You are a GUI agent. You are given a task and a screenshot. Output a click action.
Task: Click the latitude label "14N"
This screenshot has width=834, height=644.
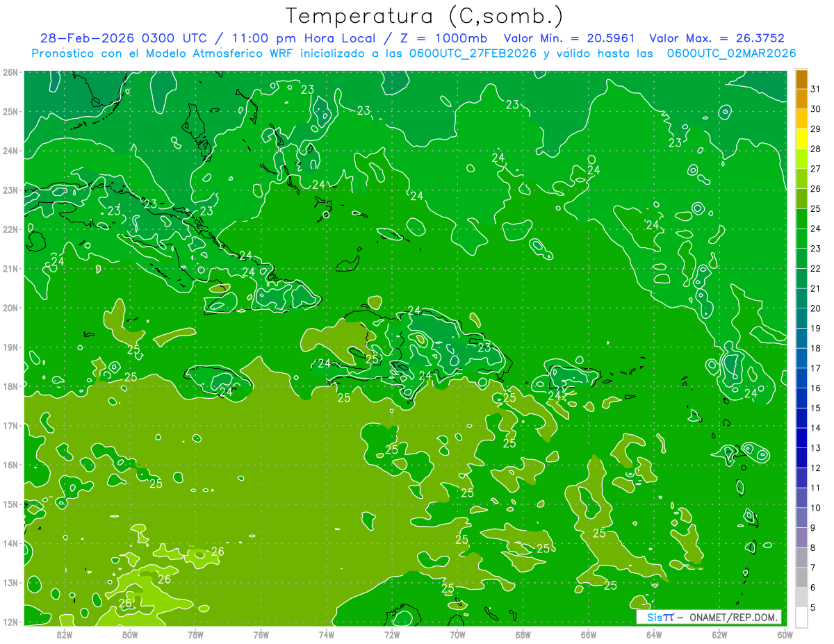[x=10, y=543]
